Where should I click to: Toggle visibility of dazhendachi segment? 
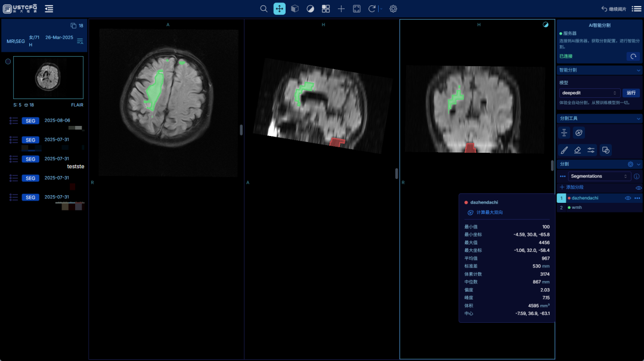click(627, 198)
